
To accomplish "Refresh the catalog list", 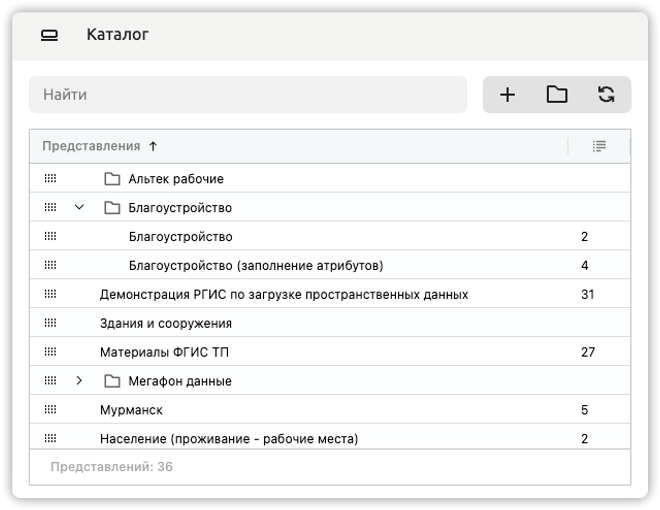I will click(606, 94).
